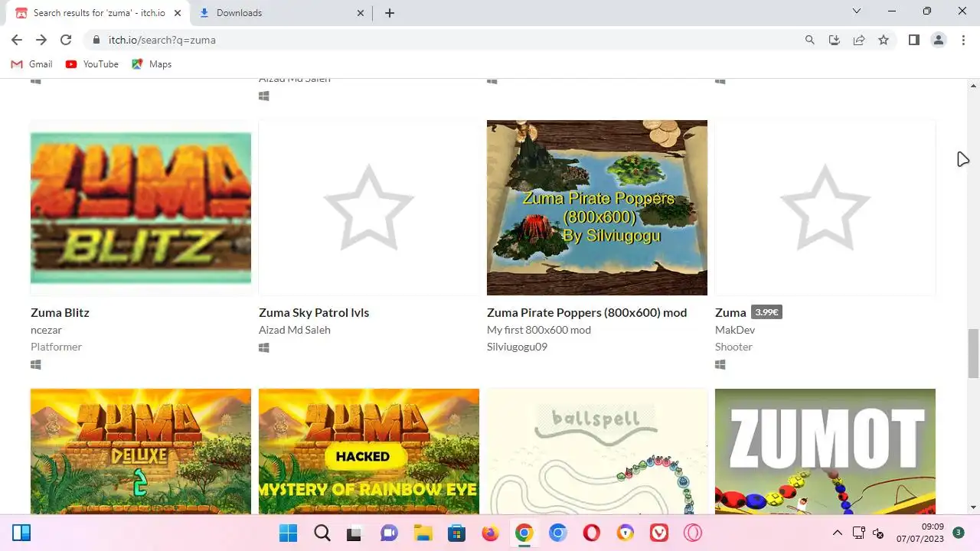View site information padlock icon
The height and width of the screenshot is (551, 980).
point(96,40)
